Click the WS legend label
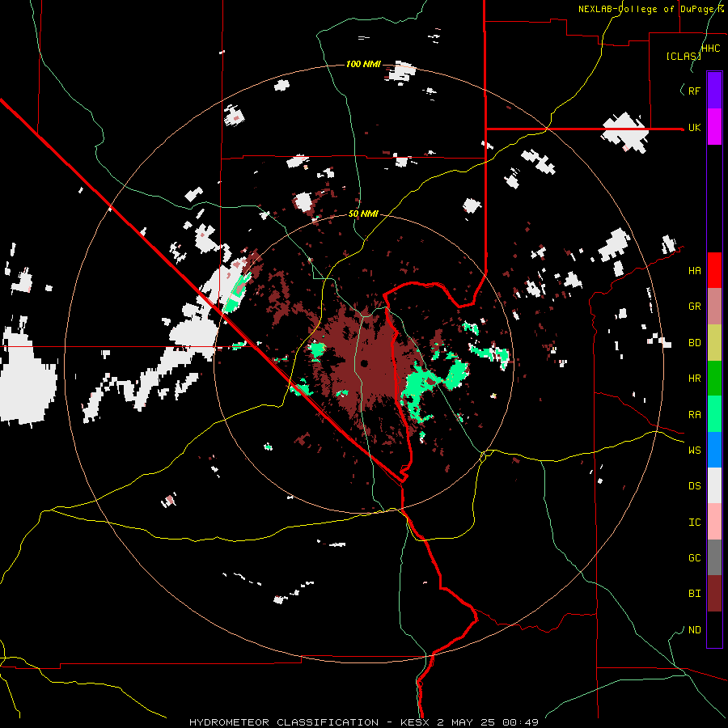728x728 pixels. 694,450
